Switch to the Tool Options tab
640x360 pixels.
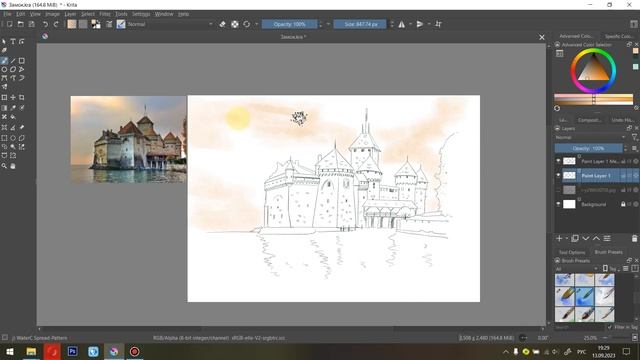[572, 252]
